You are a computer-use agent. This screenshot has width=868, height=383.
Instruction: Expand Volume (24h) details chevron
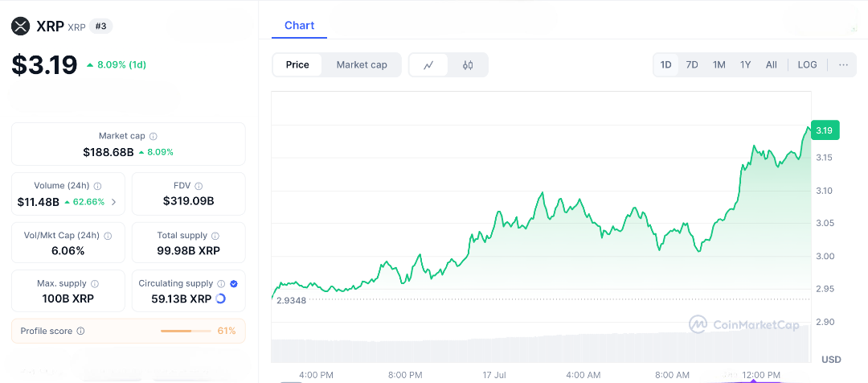coord(114,202)
